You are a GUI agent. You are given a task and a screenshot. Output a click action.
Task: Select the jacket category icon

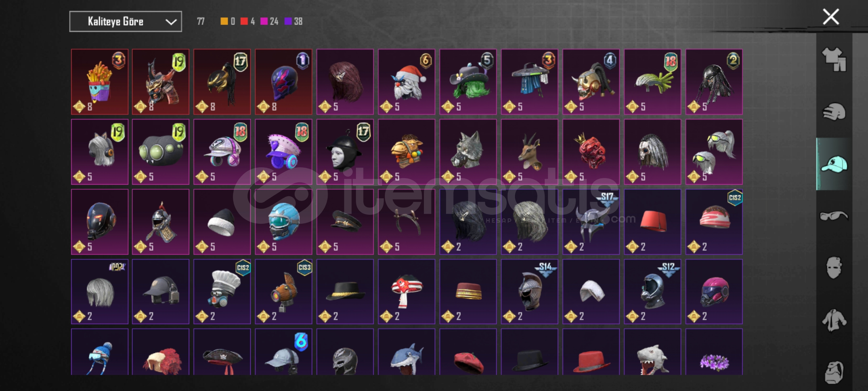834,320
